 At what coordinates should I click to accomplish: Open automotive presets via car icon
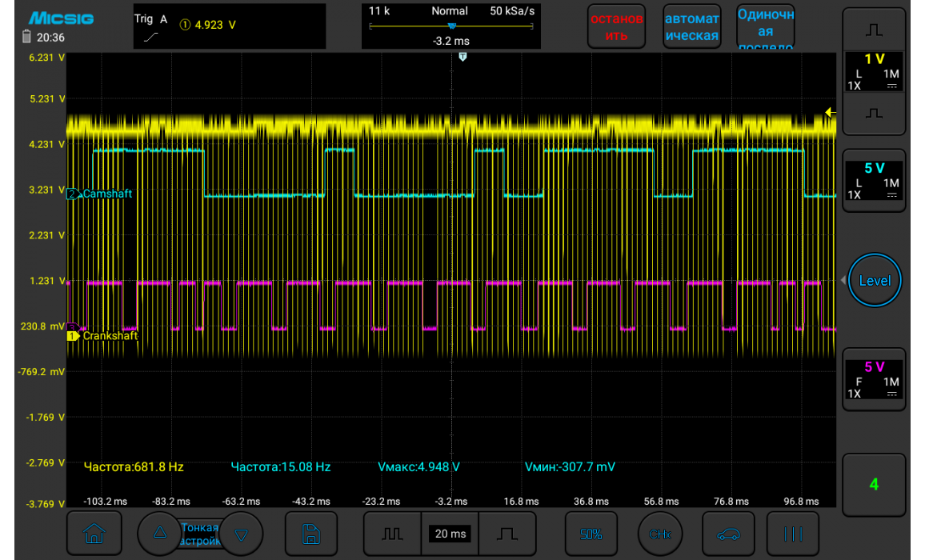pos(728,534)
